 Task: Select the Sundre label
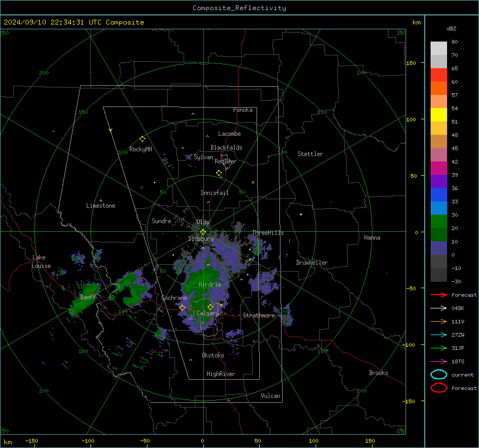click(162, 221)
